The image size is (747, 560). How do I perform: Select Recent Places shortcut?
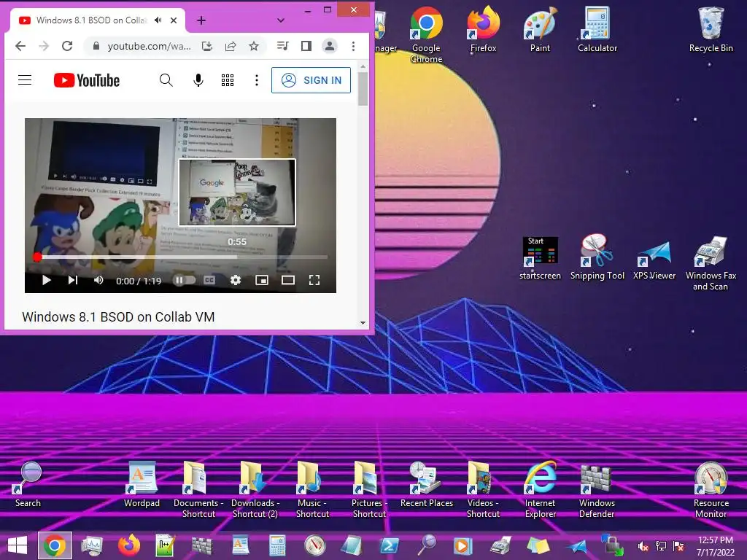pos(426,485)
